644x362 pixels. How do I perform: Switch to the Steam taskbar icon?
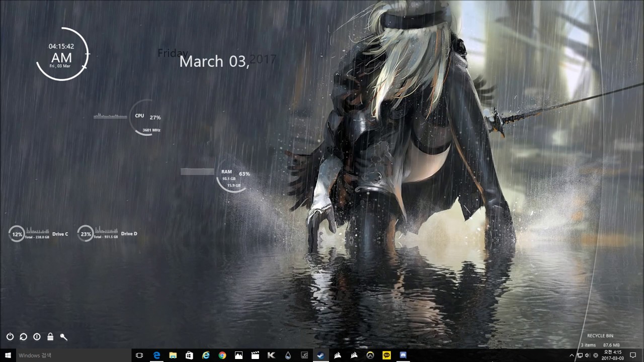tap(320, 355)
